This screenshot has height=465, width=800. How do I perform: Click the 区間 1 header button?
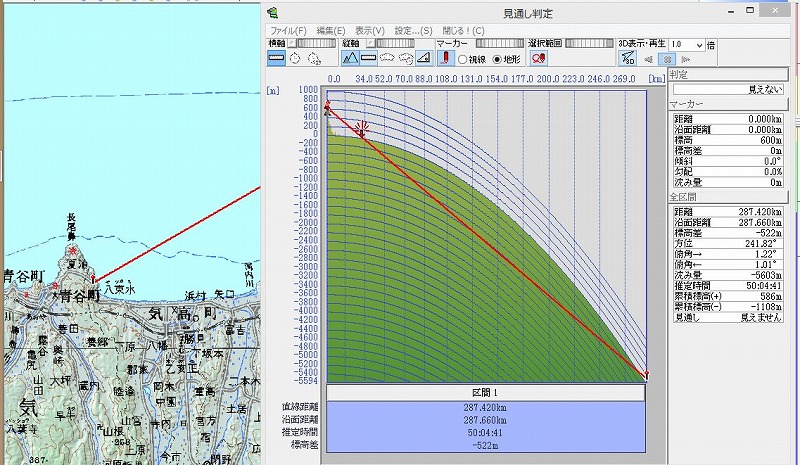485,393
